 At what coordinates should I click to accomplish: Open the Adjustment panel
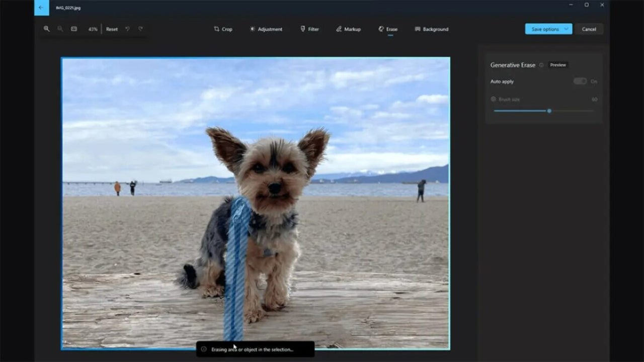click(x=266, y=29)
